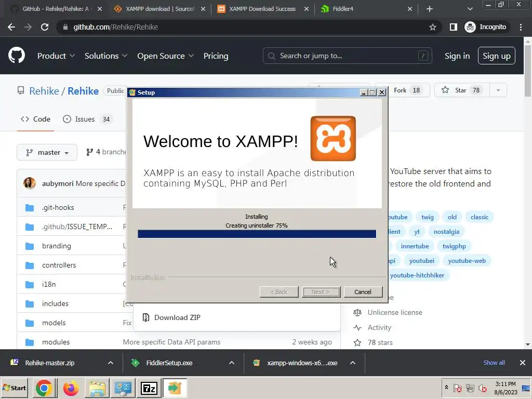Click installation progress bar in Setup
Viewport: 532px width, 399px height.
[x=257, y=234]
